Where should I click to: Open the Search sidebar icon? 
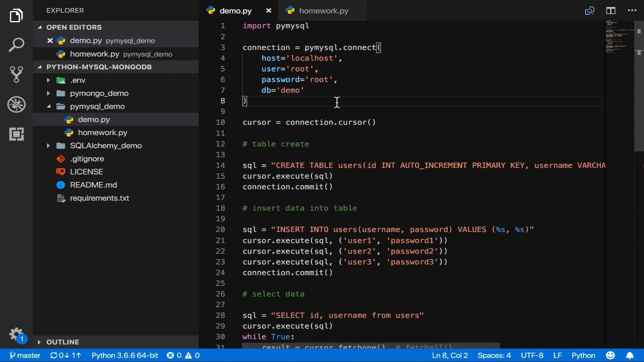[16, 44]
